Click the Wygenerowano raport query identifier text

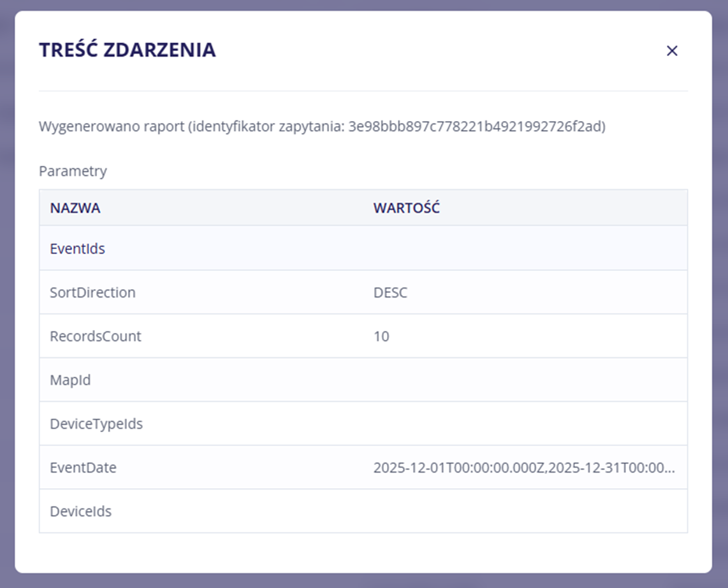[x=322, y=126]
